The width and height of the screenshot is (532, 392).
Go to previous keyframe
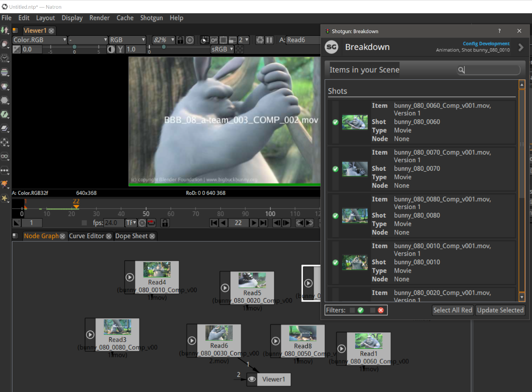click(300, 223)
